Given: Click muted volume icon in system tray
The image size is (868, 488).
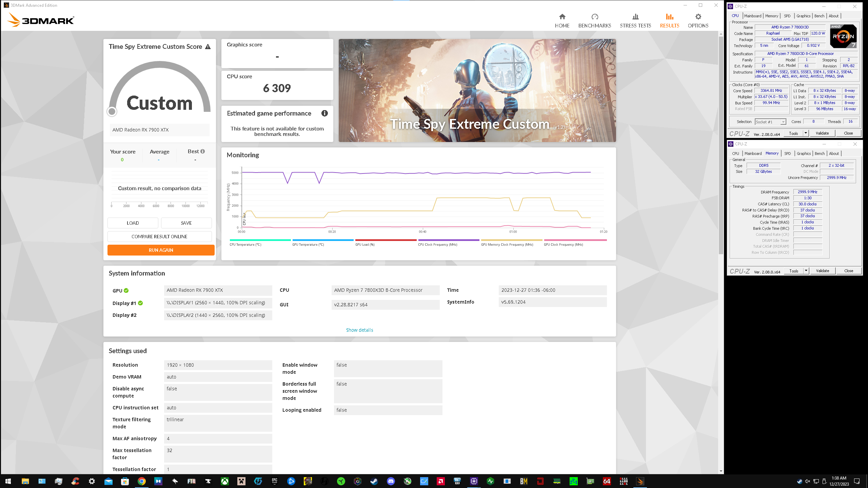Looking at the screenshot, I should (808, 481).
